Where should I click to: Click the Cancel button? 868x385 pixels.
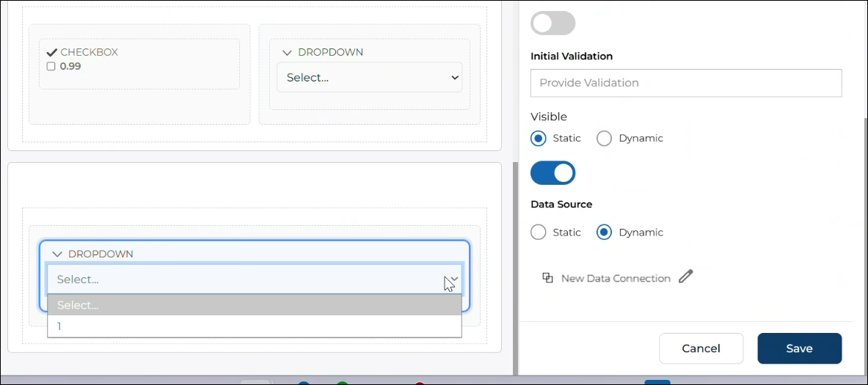[x=701, y=348]
